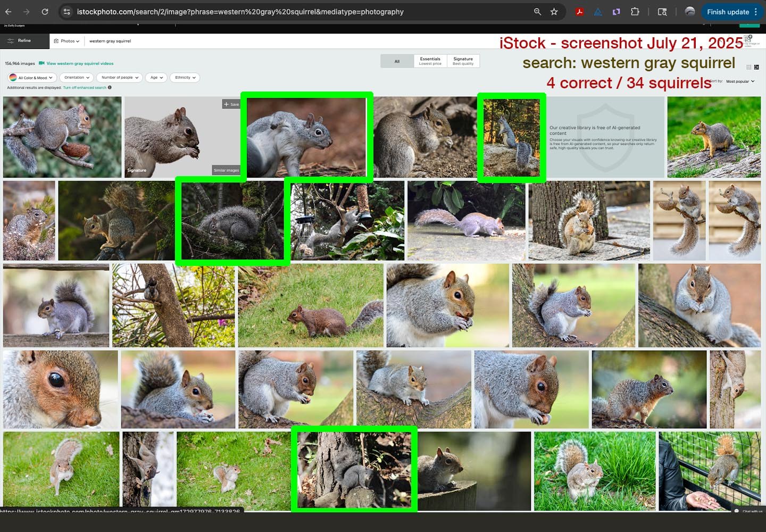Viewport: 766px width, 532px height.
Task: Open the browser Extensions puzzle icon
Action: 635,12
